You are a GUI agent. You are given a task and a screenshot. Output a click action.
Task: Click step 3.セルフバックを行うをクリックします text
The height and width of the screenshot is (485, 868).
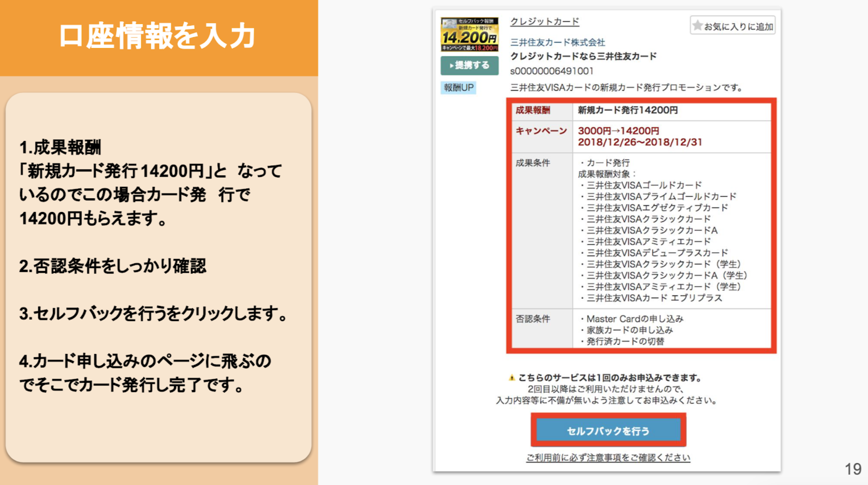click(154, 314)
